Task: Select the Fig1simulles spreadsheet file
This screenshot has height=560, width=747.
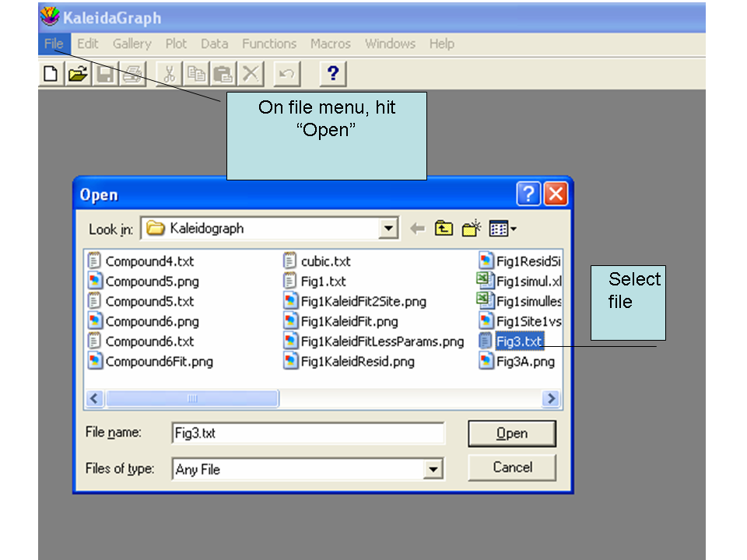Action: (519, 302)
